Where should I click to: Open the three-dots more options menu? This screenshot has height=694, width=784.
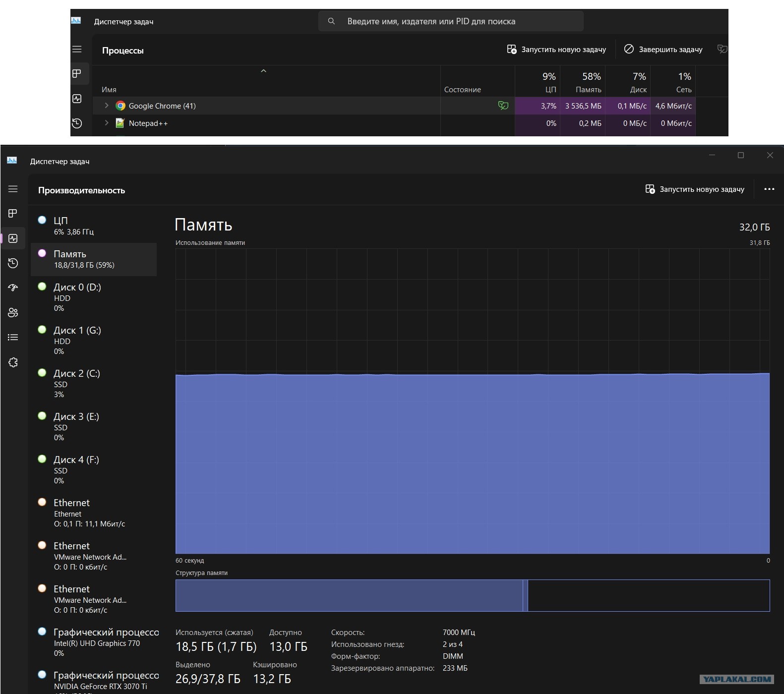click(769, 189)
